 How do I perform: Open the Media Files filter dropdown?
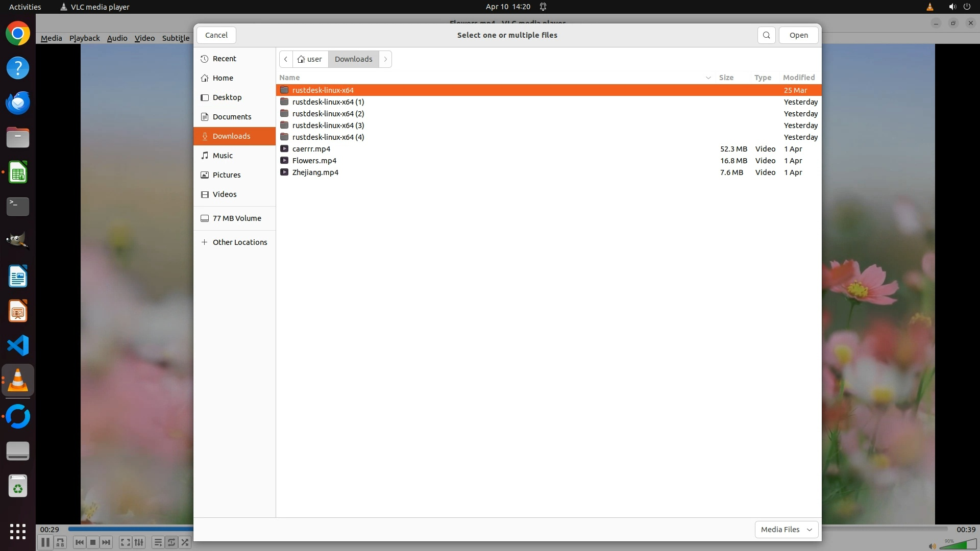(786, 530)
